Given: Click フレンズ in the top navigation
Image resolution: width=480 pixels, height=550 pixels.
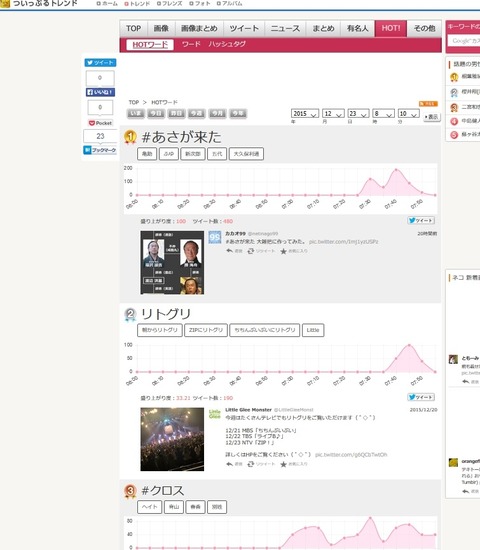Looking at the screenshot, I should 169,4.
